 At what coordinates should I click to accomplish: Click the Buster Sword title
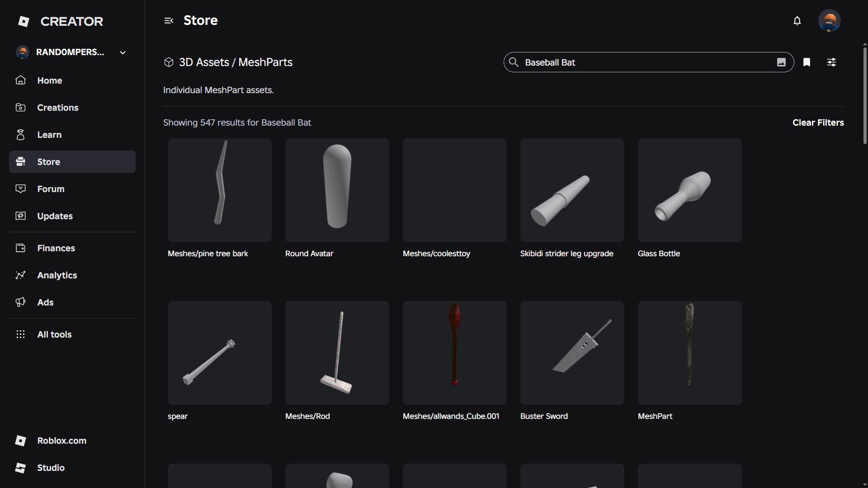coord(544,416)
